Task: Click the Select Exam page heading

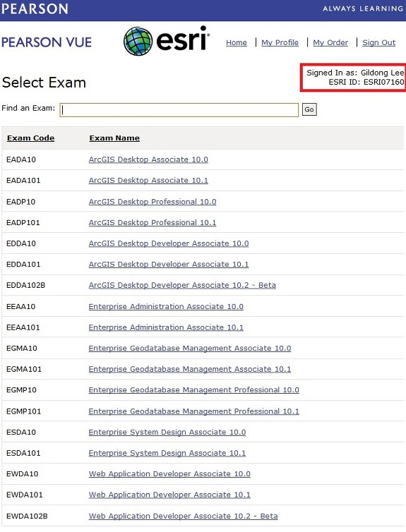Action: point(44,83)
